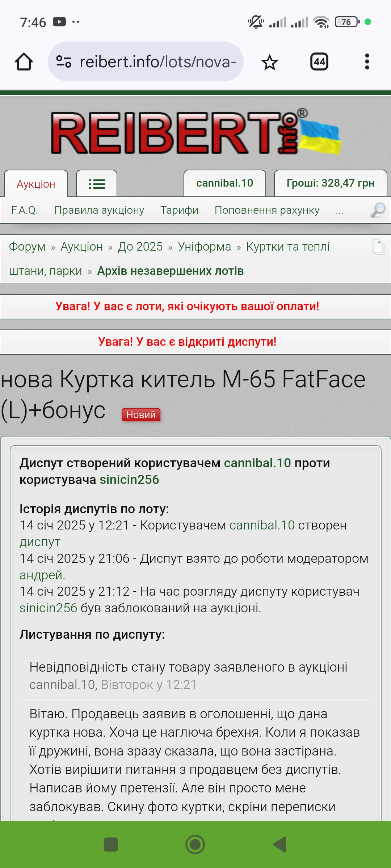
Task: Bookmark page with the star icon
Action: [269, 62]
